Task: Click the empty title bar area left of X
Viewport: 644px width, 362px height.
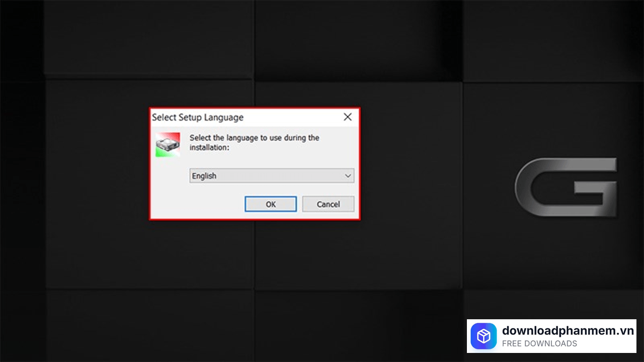Action: (292, 117)
